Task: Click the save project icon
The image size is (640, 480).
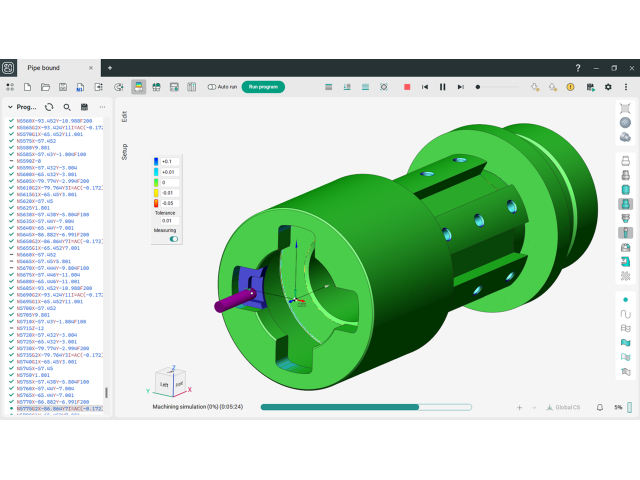Action: (63, 87)
